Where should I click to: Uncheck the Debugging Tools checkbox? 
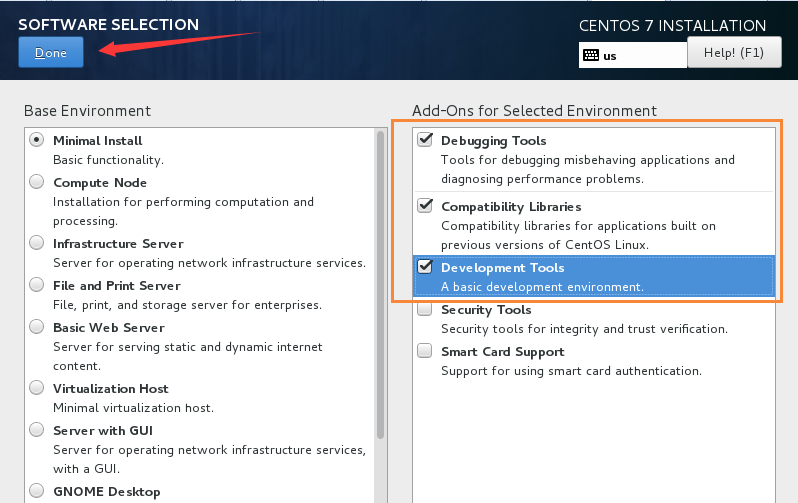click(425, 139)
